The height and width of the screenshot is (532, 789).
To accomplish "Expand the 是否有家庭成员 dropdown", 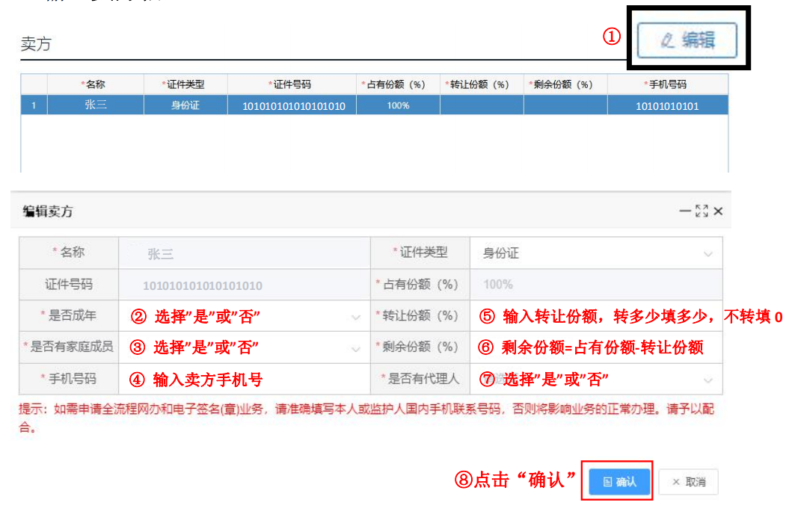I will [243, 347].
